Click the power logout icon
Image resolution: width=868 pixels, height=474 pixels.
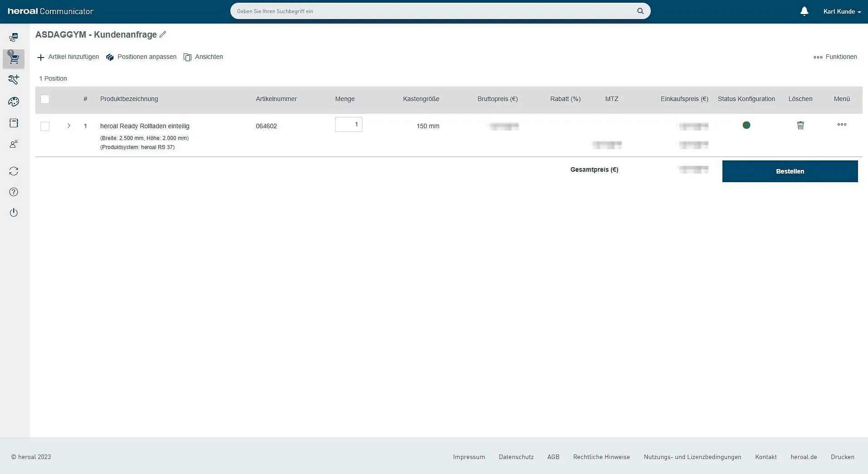(14, 213)
